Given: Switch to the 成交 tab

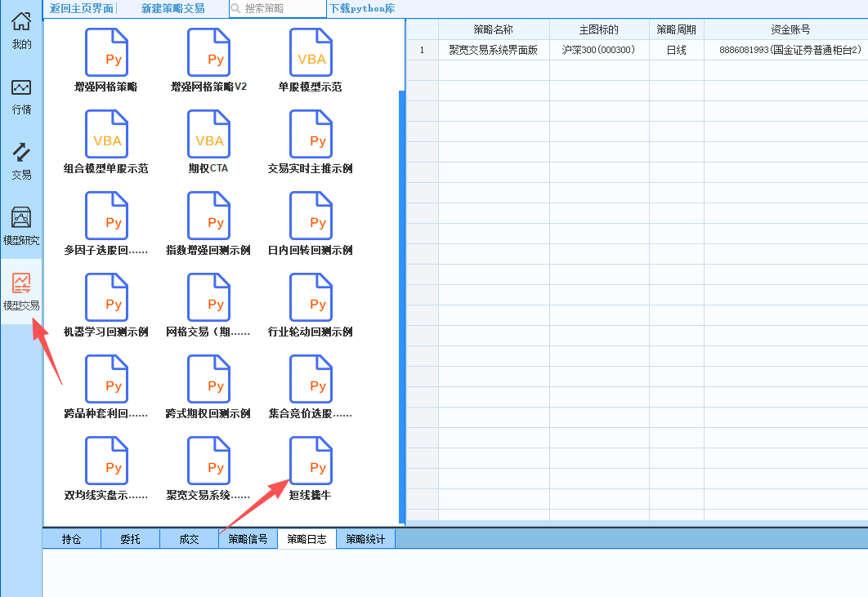Looking at the screenshot, I should pos(189,539).
